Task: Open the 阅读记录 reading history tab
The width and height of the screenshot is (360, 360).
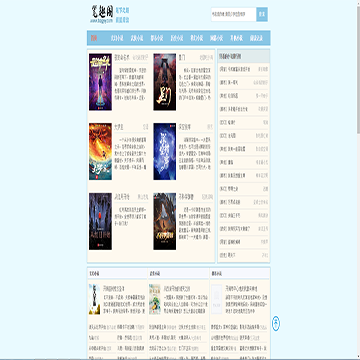Action: pos(256,38)
